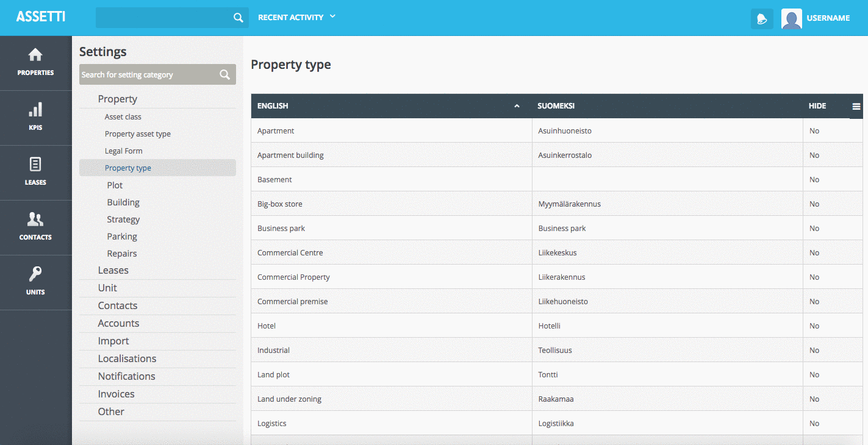Select the Hotel row in table
This screenshot has height=445, width=868.
click(x=390, y=326)
